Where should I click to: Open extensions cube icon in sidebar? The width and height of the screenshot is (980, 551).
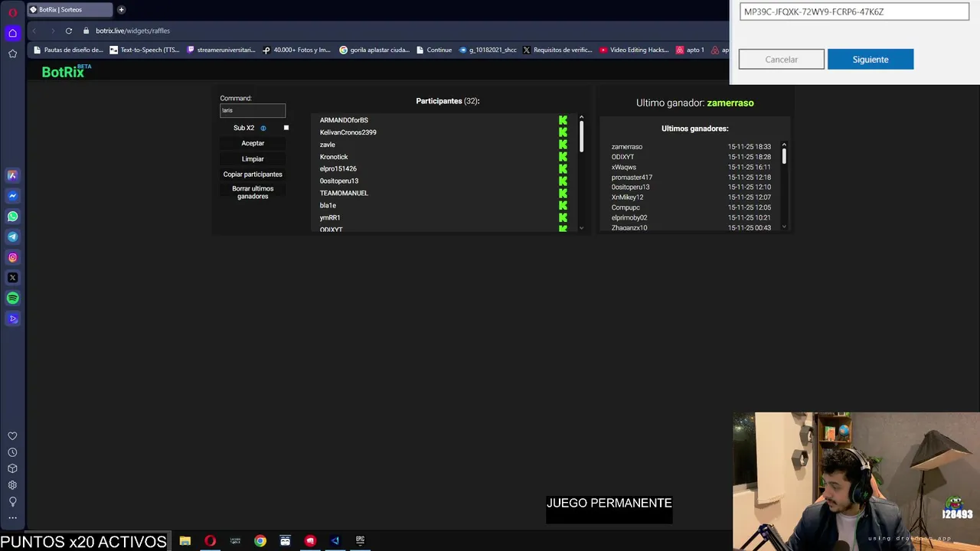[12, 468]
